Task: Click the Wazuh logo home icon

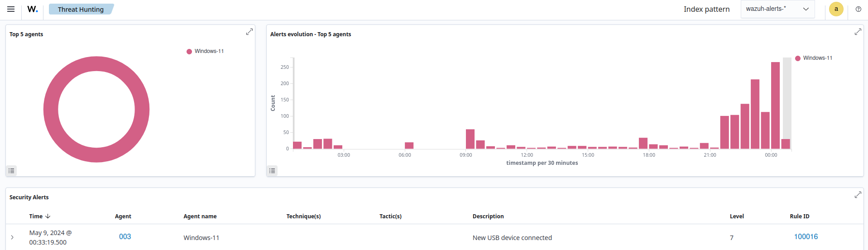Action: click(x=33, y=9)
